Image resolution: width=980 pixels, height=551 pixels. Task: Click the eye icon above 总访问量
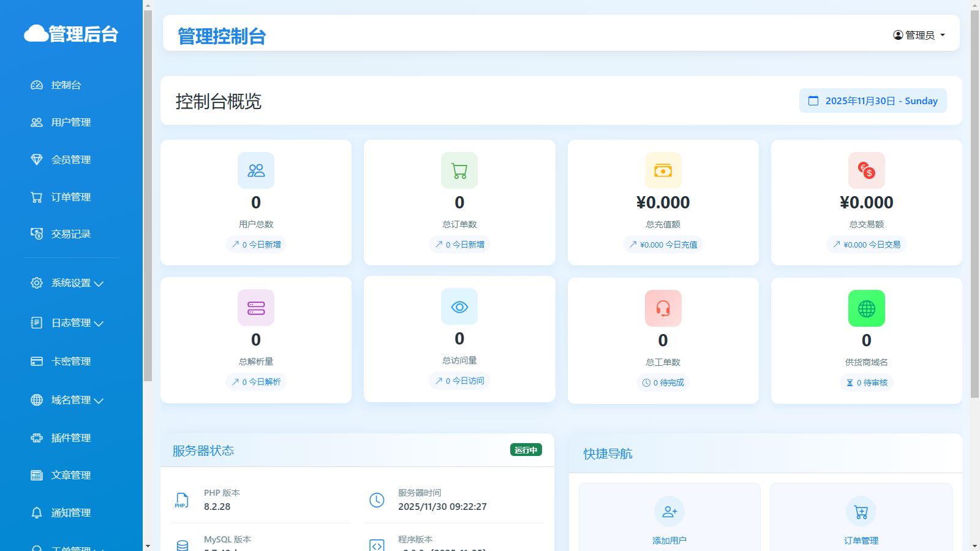tap(459, 306)
